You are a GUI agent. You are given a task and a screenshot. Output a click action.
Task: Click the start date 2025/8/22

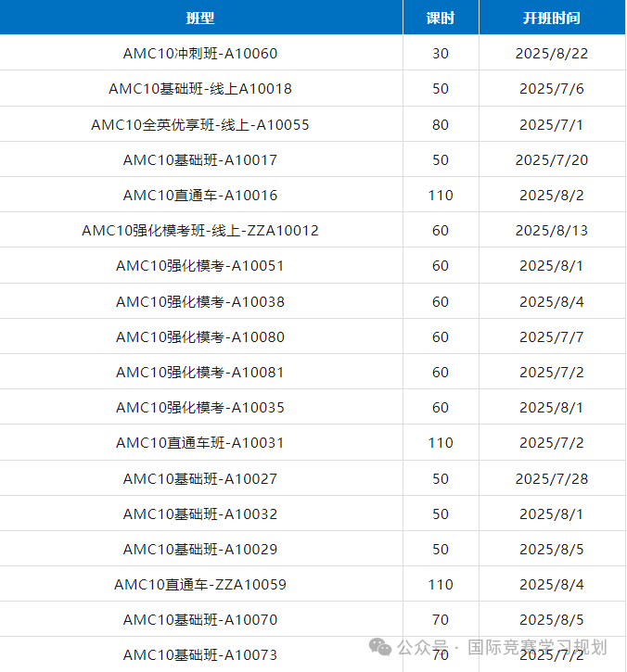(552, 54)
